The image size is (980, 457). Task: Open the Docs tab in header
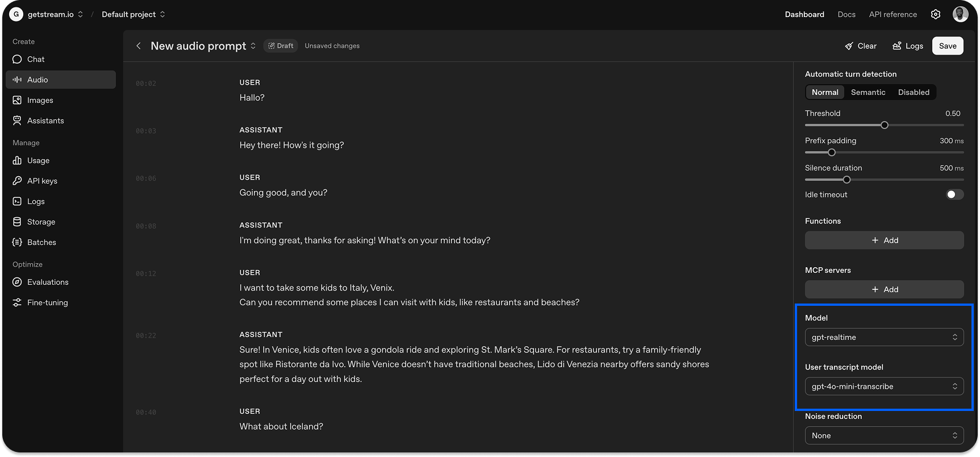point(846,14)
